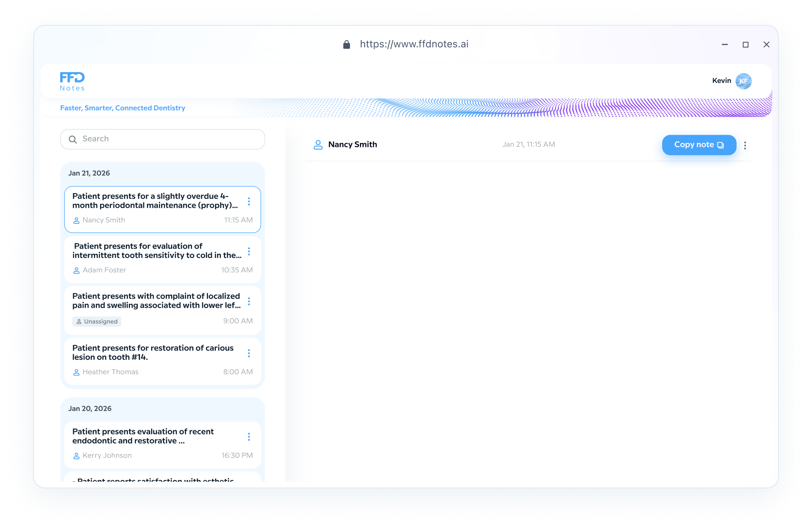Click the FFD Notes logo

tap(72, 81)
